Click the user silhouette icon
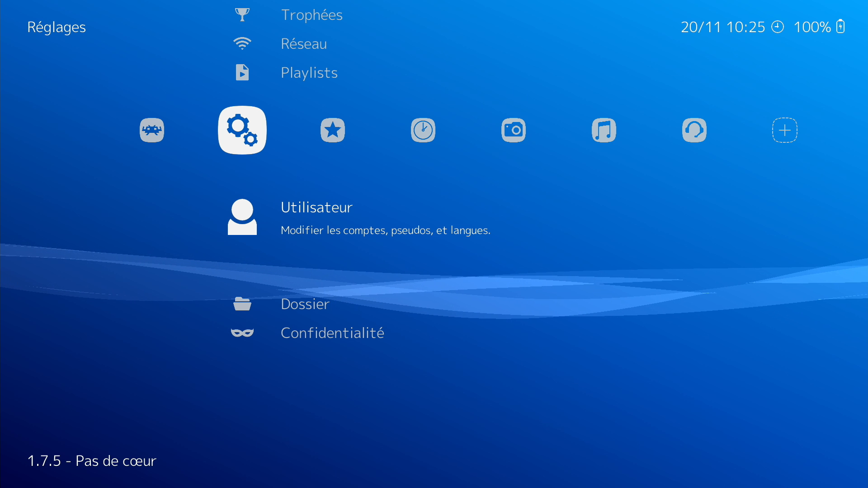 point(242,217)
